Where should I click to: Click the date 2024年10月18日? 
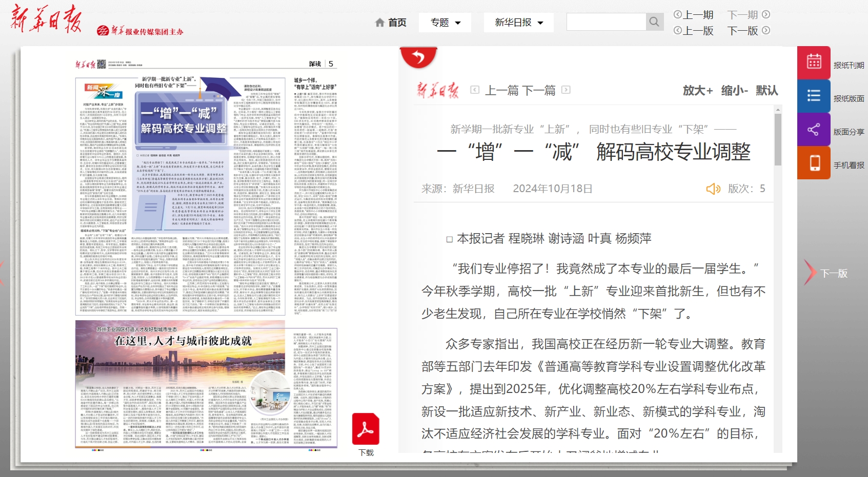553,189
